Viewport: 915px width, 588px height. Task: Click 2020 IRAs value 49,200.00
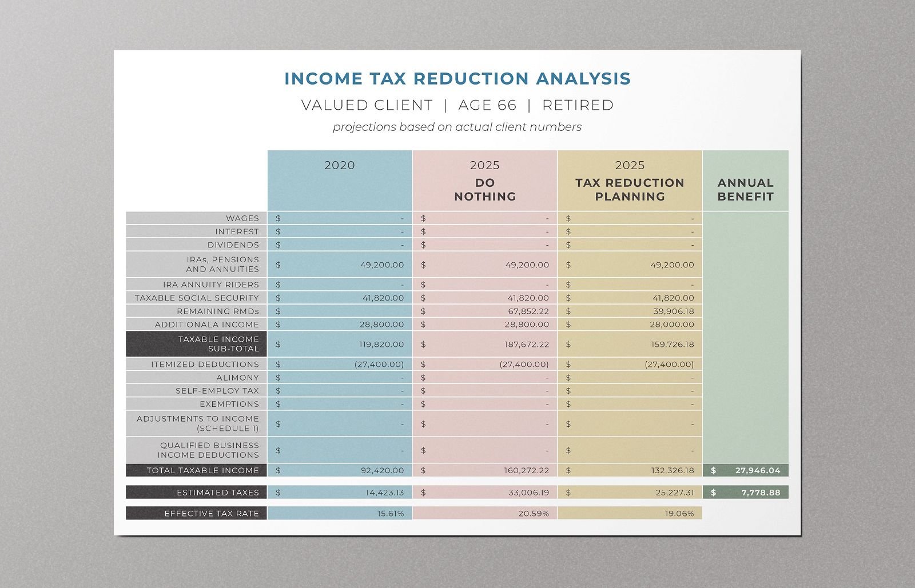[x=382, y=265]
